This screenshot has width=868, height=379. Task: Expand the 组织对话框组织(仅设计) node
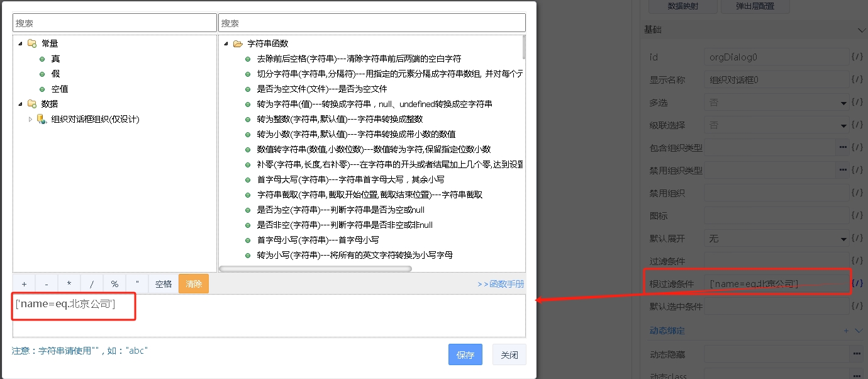(30, 119)
